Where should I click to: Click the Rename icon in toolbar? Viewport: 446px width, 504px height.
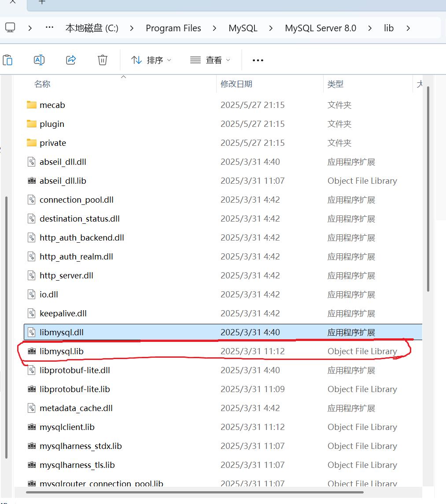(x=39, y=60)
